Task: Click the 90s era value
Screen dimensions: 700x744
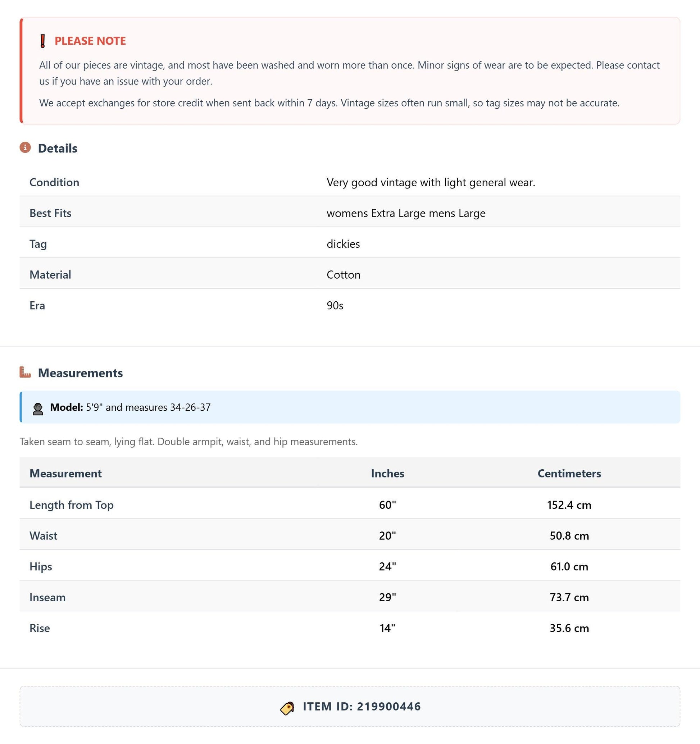Action: (335, 305)
